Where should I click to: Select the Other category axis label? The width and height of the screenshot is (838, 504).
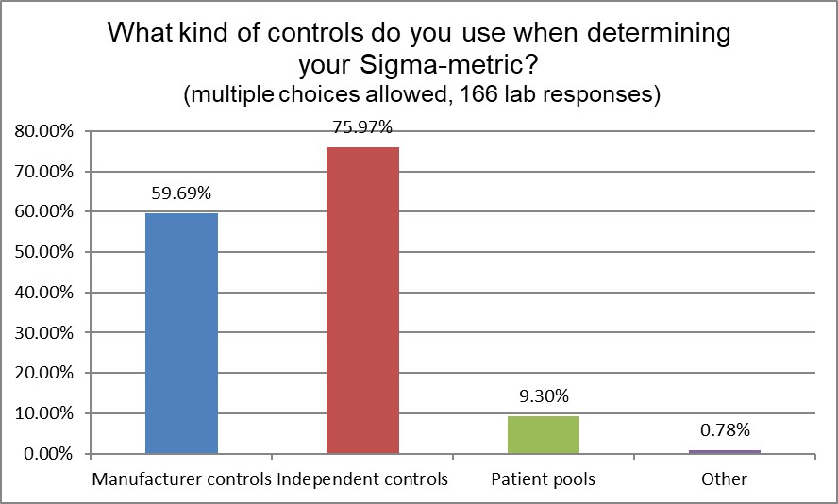(x=724, y=479)
